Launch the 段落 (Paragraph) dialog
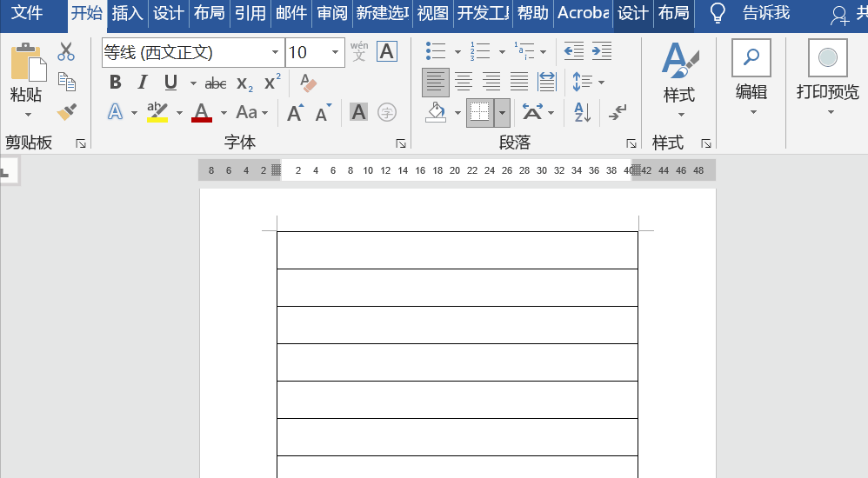This screenshot has width=868, height=478. [631, 144]
